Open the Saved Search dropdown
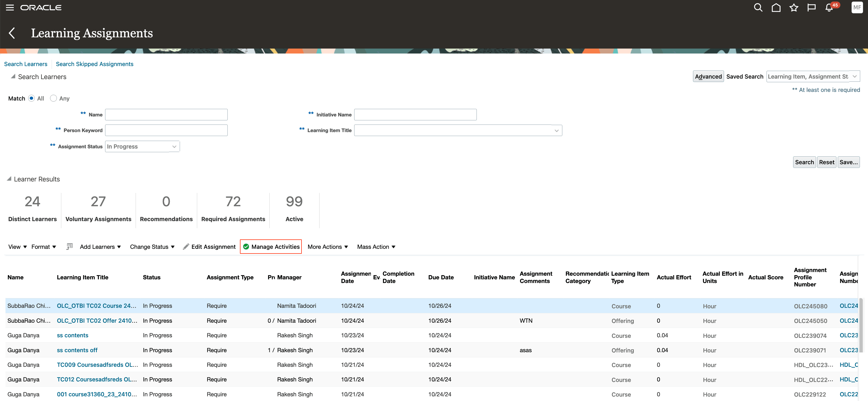 (x=854, y=76)
